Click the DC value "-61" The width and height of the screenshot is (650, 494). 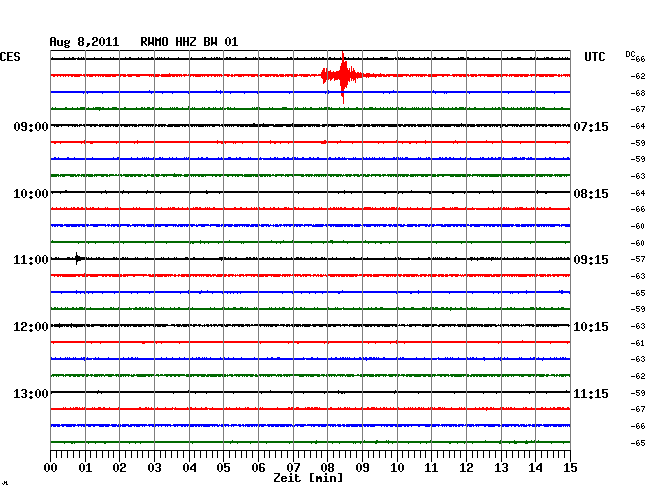click(x=638, y=343)
